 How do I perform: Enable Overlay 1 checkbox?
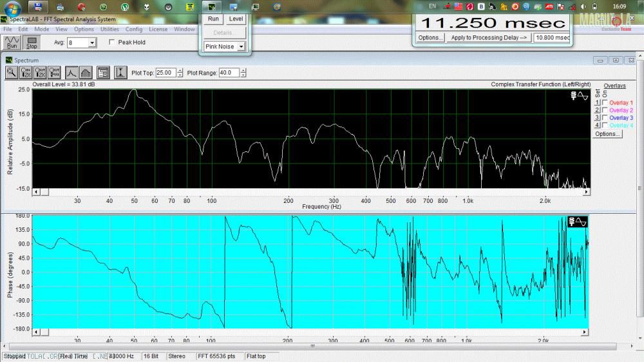605,102
